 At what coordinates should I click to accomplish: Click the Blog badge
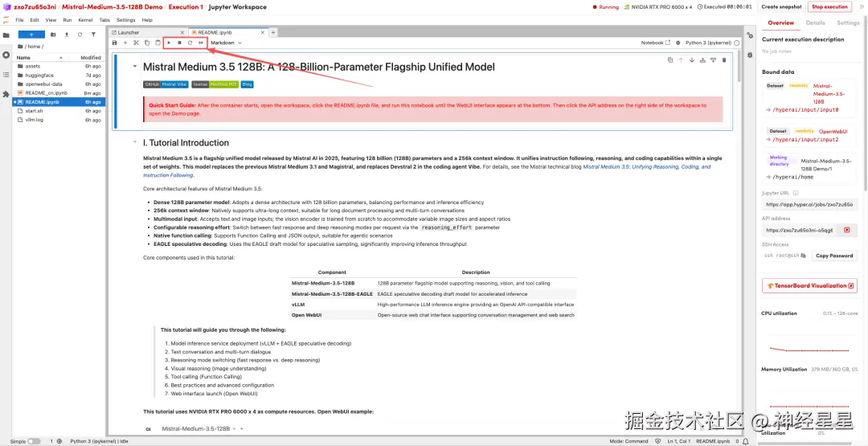click(x=248, y=84)
